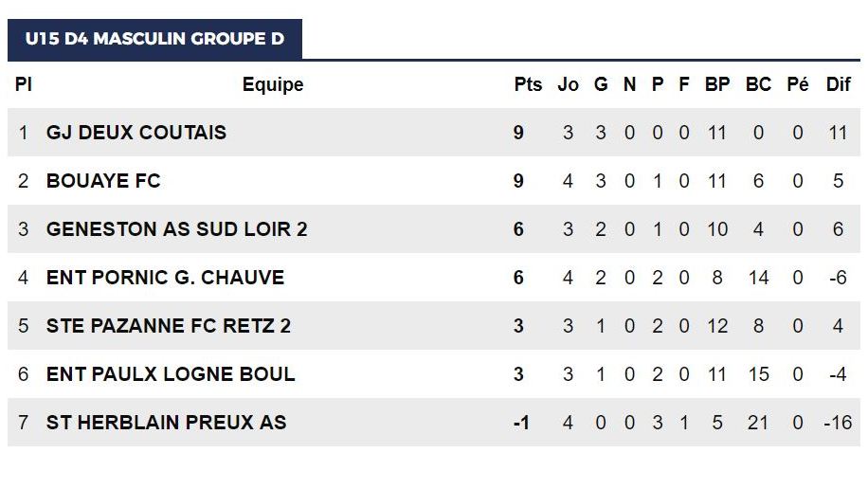Click the -16 goal difference cell
The height and width of the screenshot is (489, 868).
838,423
